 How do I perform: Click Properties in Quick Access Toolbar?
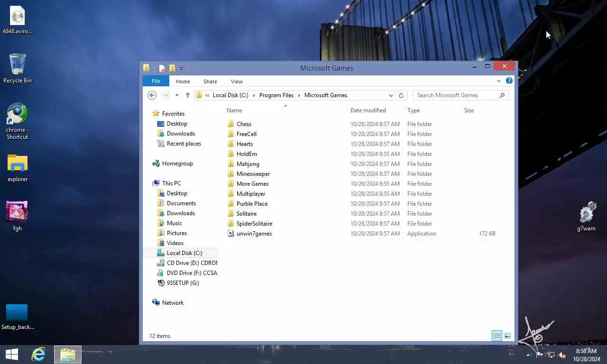coord(162,68)
